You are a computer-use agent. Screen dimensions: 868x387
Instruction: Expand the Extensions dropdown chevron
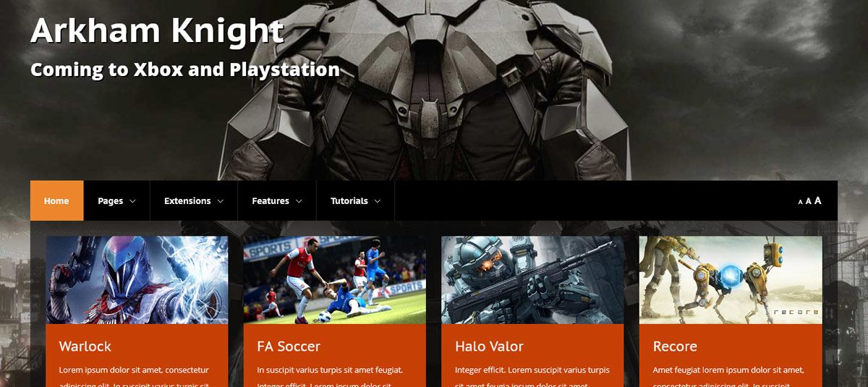tap(220, 201)
